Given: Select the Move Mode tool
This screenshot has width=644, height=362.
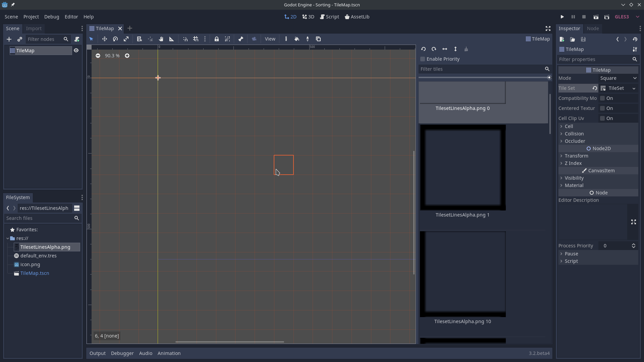Looking at the screenshot, I should pos(105,39).
